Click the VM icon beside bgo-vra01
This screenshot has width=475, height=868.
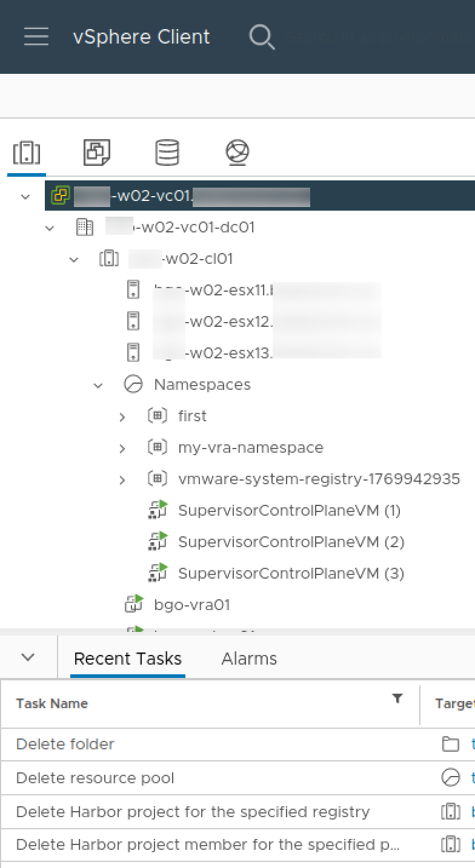134,604
